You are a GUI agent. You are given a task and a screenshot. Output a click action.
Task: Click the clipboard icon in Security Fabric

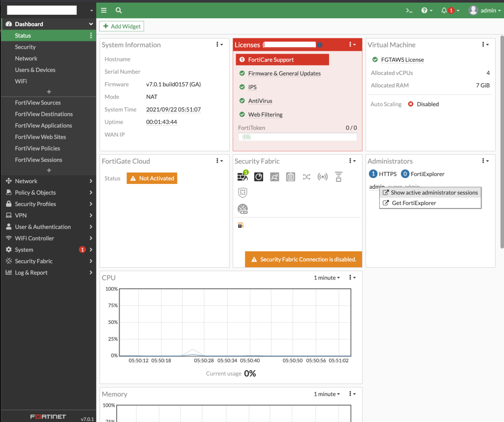click(x=291, y=176)
